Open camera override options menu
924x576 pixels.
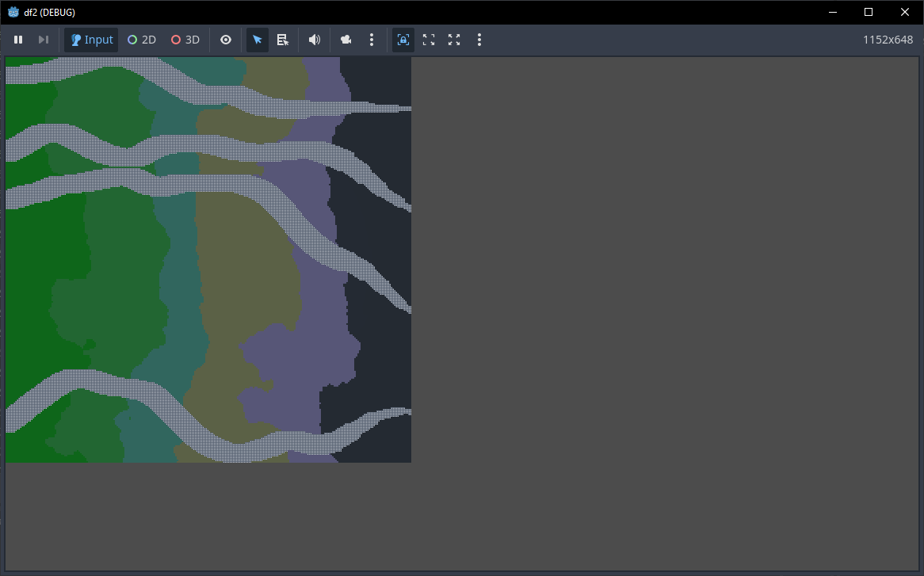tap(372, 40)
